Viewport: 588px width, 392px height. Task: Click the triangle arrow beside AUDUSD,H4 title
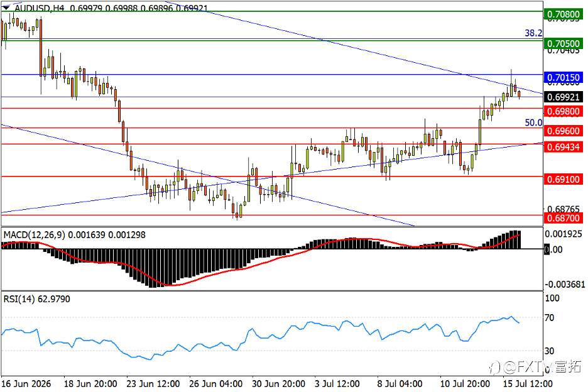coord(6,7)
